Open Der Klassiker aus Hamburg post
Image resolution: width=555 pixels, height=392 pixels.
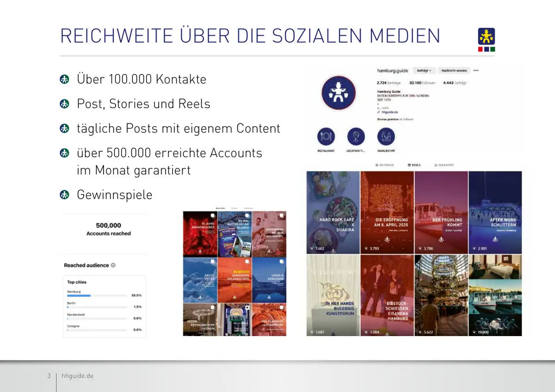(x=269, y=319)
